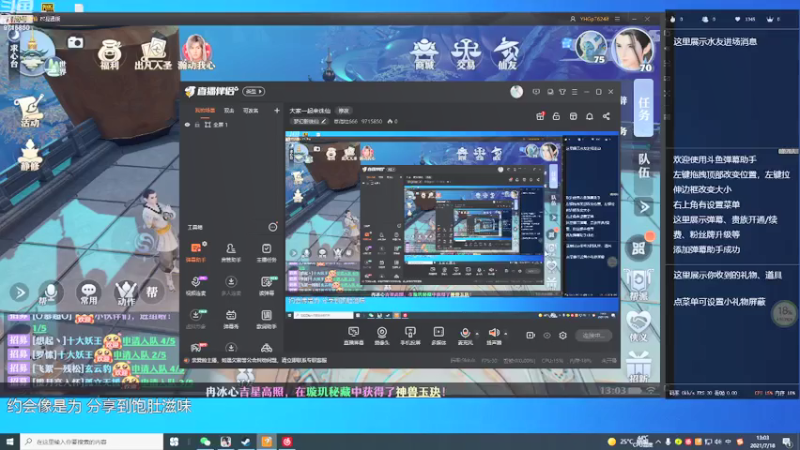Add a phone screen cast source (手机投屏)

point(410,336)
